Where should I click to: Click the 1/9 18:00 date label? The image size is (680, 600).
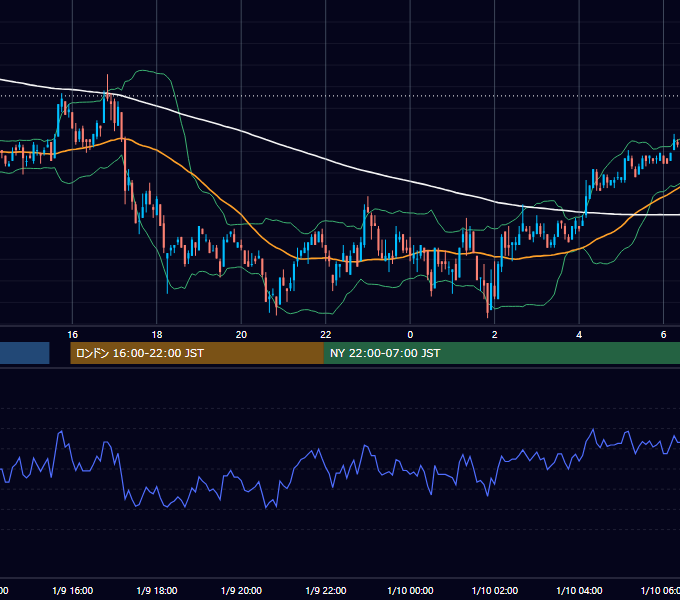pyautogui.click(x=157, y=590)
